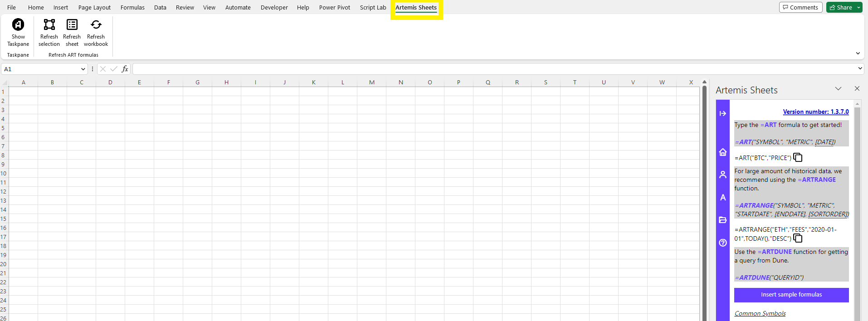Image resolution: width=868 pixels, height=321 pixels.
Task: Open the File menu
Action: point(12,7)
